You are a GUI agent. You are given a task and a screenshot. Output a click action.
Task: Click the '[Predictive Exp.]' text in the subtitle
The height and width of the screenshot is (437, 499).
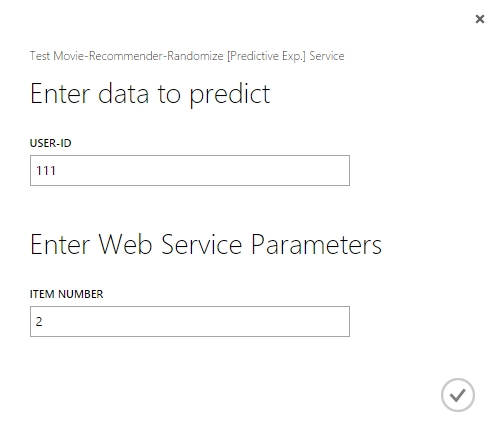click(x=266, y=56)
